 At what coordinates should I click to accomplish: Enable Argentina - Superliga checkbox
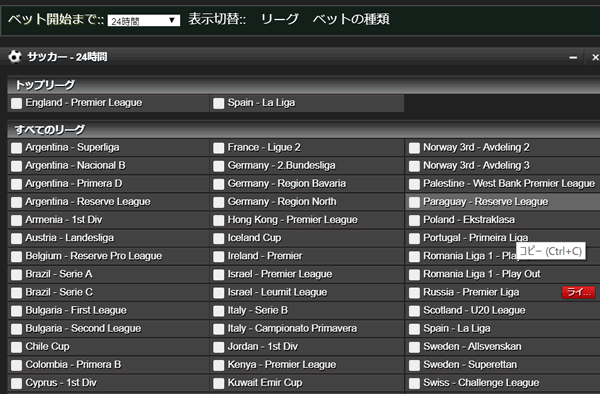[x=16, y=148]
